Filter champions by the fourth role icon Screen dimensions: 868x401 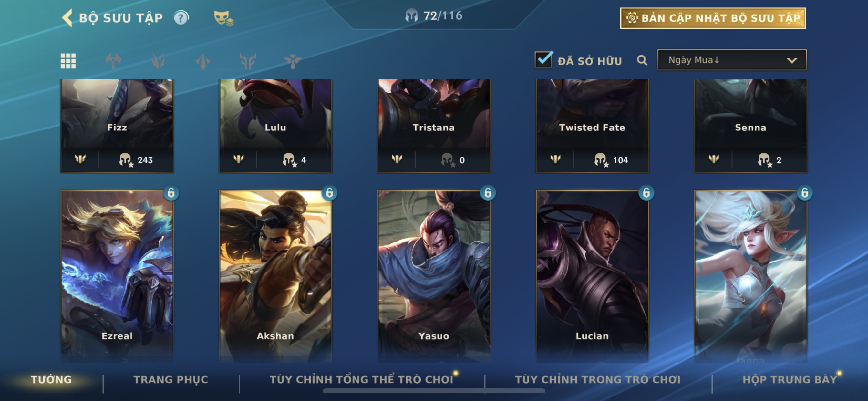tap(248, 61)
